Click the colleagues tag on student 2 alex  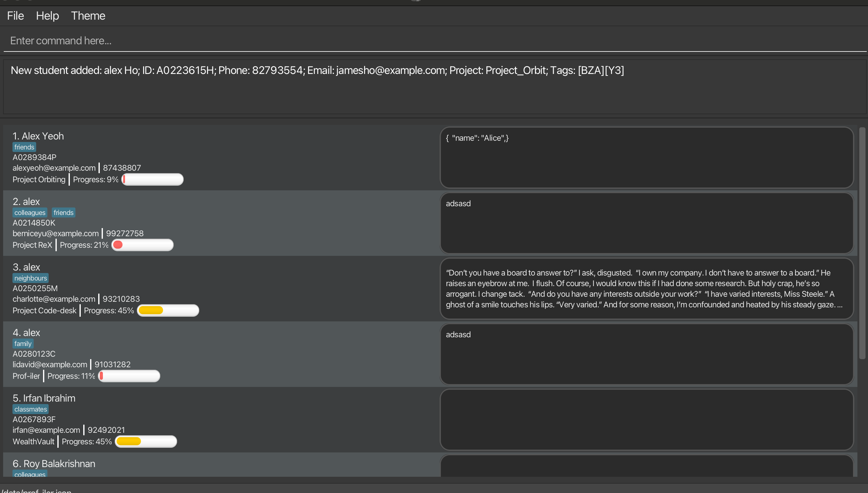coord(30,212)
